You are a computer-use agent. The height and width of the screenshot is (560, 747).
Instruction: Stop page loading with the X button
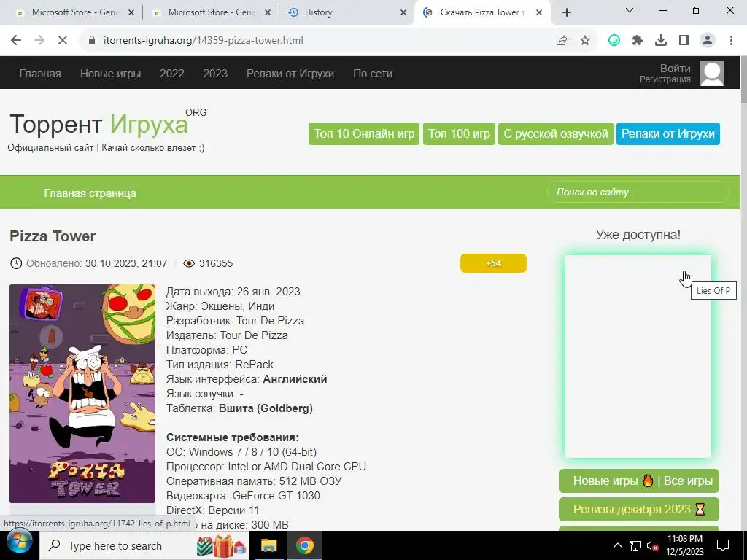[63, 41]
